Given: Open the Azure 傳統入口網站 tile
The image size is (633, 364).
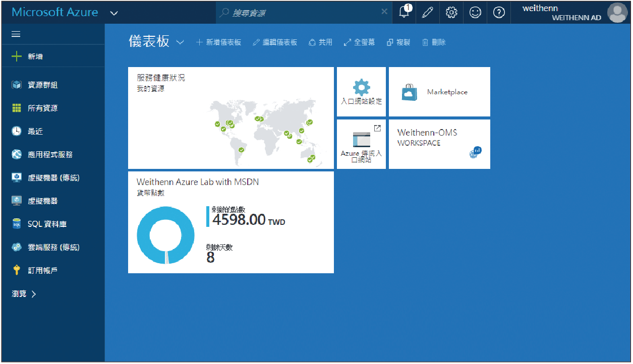Looking at the screenshot, I should [x=361, y=144].
